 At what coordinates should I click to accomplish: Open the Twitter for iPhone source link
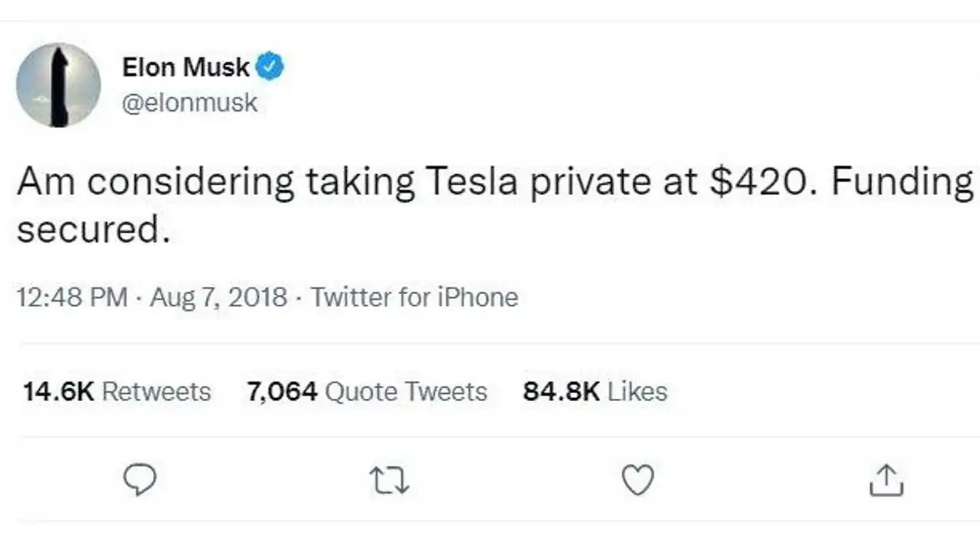pyautogui.click(x=414, y=297)
